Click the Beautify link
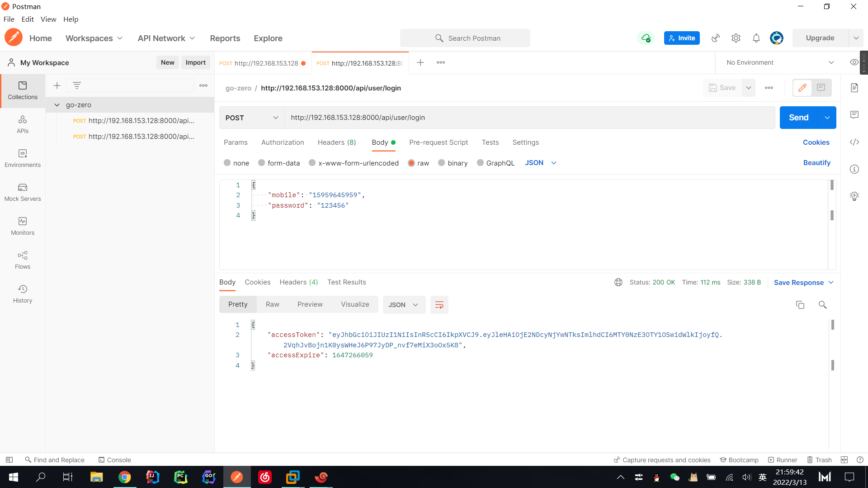The height and width of the screenshot is (488, 868). pos(816,163)
